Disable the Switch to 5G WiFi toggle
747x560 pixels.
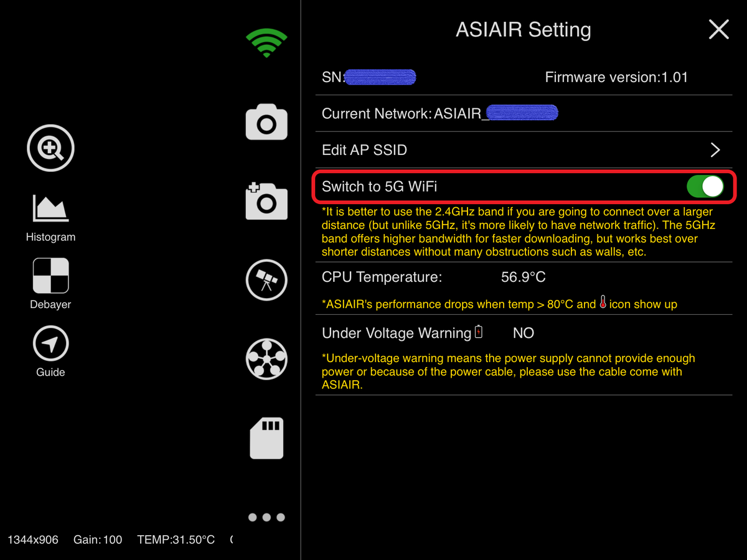pyautogui.click(x=705, y=186)
